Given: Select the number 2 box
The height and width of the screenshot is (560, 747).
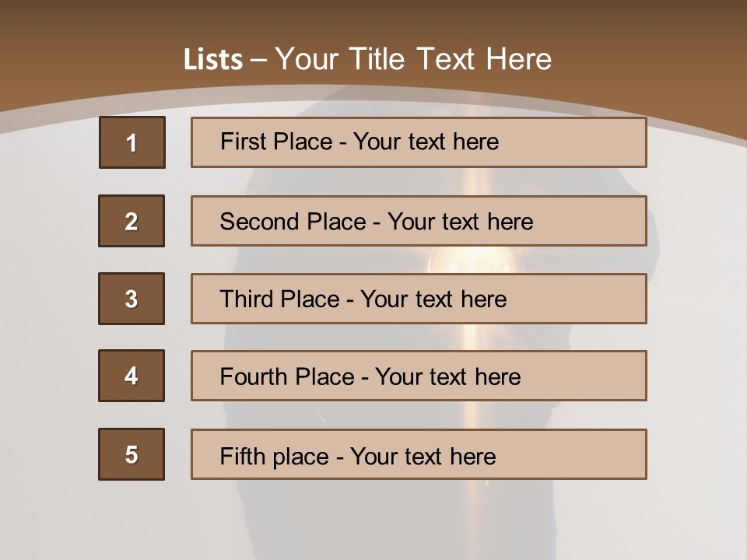Looking at the screenshot, I should [x=132, y=220].
